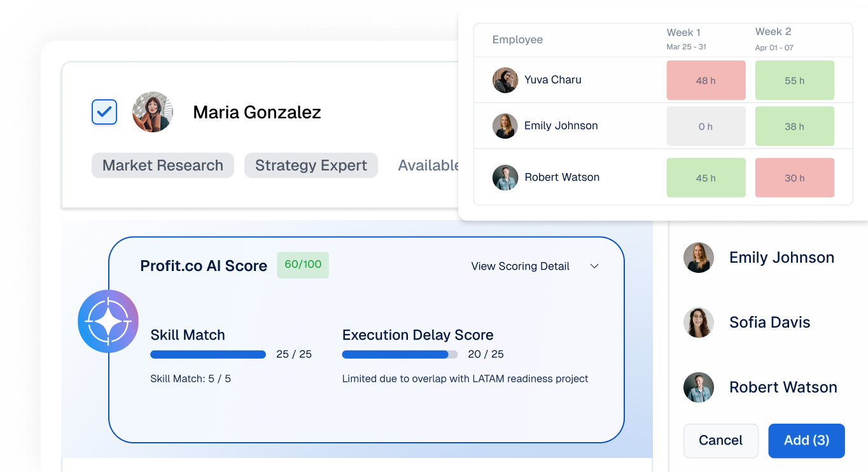Uncheck the Maria Gonzalez checkbox
The height and width of the screenshot is (472, 868).
point(104,112)
